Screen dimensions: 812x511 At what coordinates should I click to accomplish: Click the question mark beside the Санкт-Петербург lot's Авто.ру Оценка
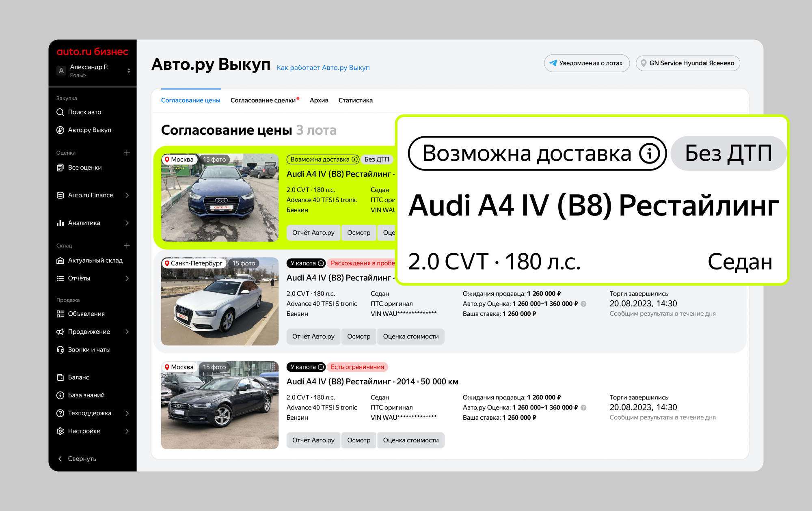coord(583,304)
